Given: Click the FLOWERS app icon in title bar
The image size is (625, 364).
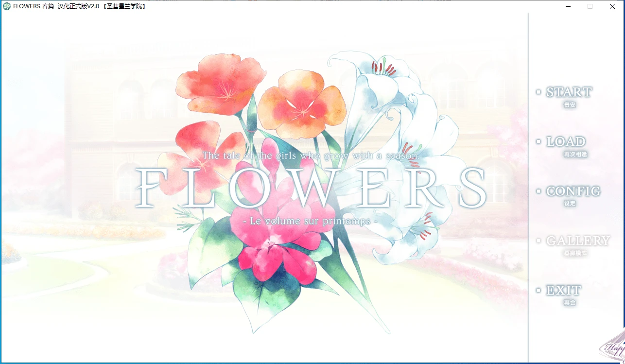Looking at the screenshot, I should click(7, 6).
